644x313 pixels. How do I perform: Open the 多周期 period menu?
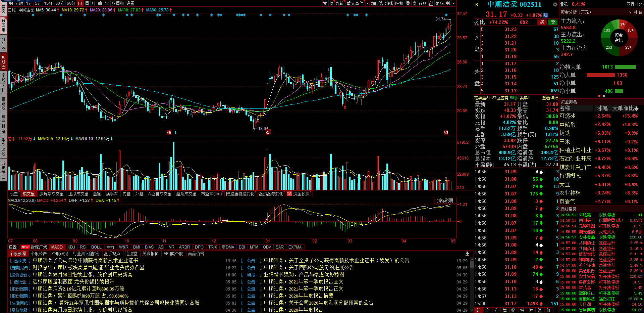[118, 3]
